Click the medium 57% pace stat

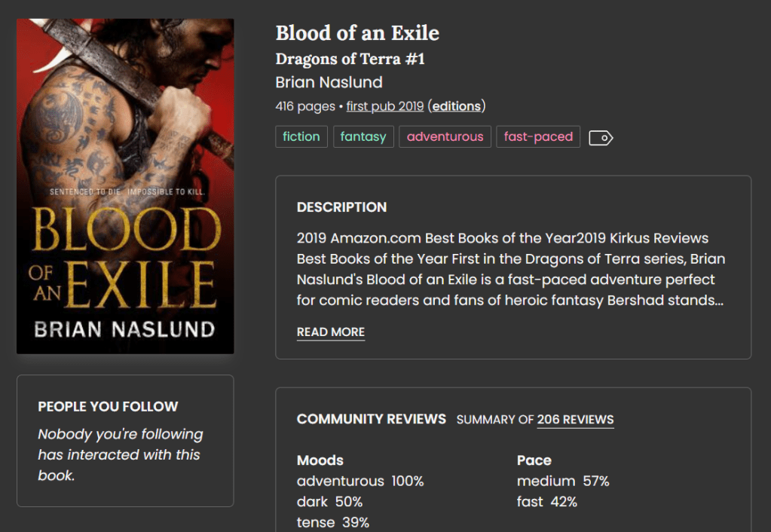pos(563,481)
